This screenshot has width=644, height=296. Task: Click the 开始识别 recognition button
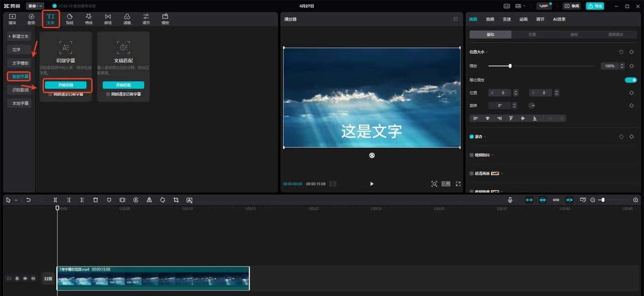coord(65,85)
